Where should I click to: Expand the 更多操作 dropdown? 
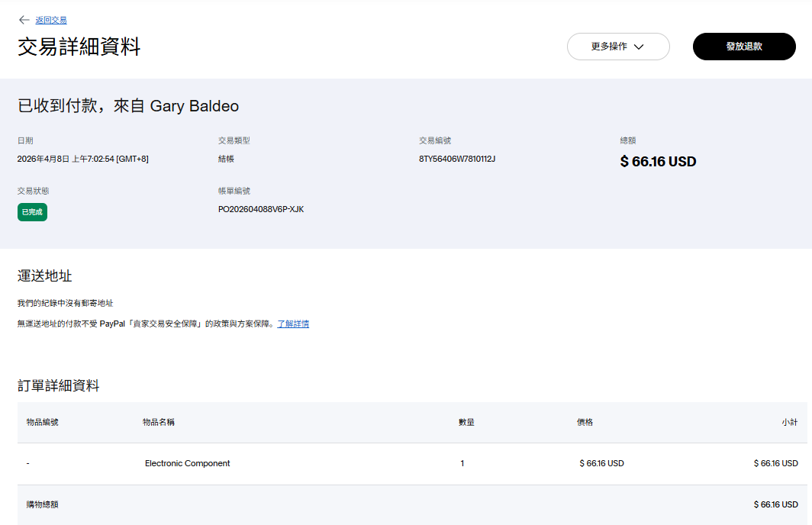coord(617,47)
